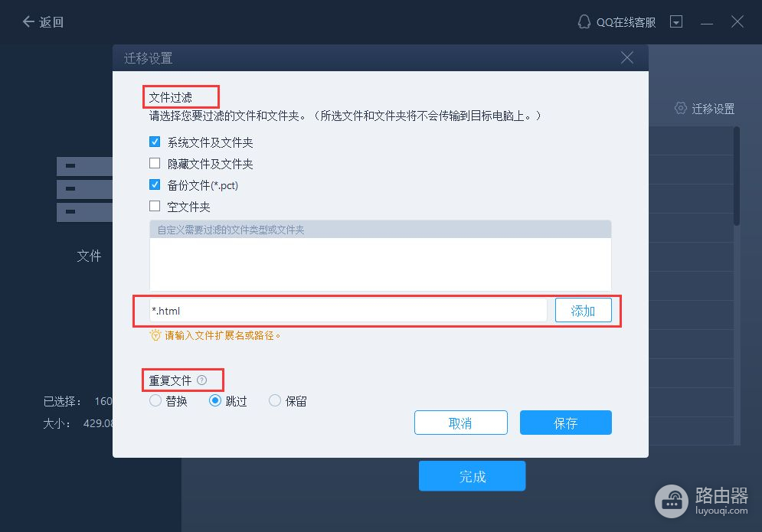The width and height of the screenshot is (762, 532).
Task: Click the 完成 button below the dialog
Action: pyautogui.click(x=472, y=476)
